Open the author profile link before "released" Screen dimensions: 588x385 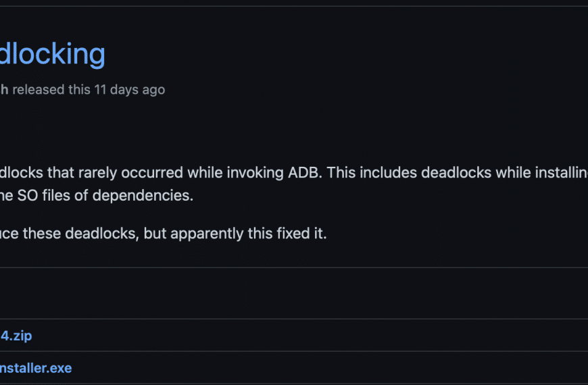4,90
